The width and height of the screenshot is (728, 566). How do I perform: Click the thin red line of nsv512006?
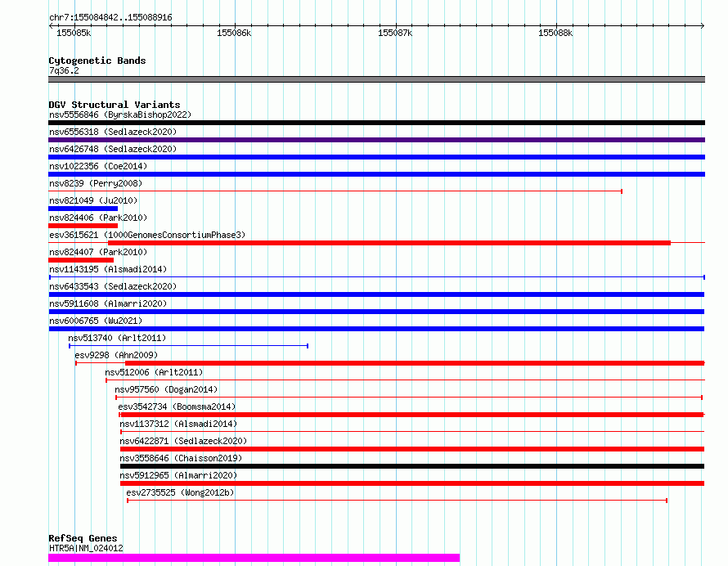click(x=406, y=380)
